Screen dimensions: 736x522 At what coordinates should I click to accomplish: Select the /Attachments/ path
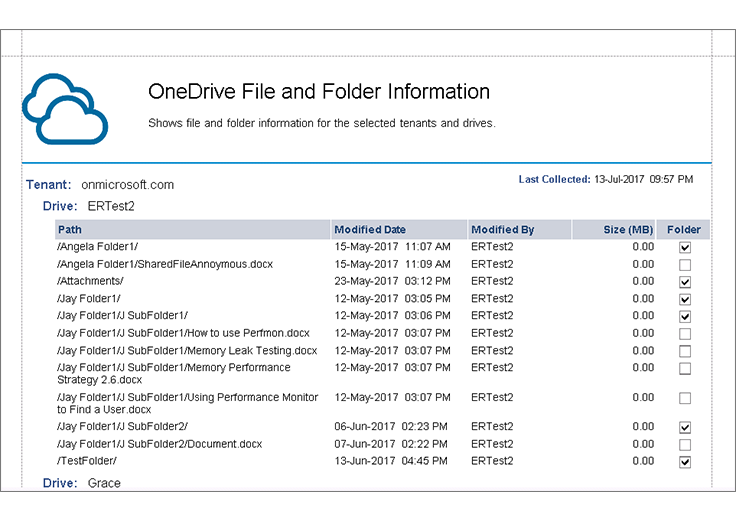pos(90,281)
